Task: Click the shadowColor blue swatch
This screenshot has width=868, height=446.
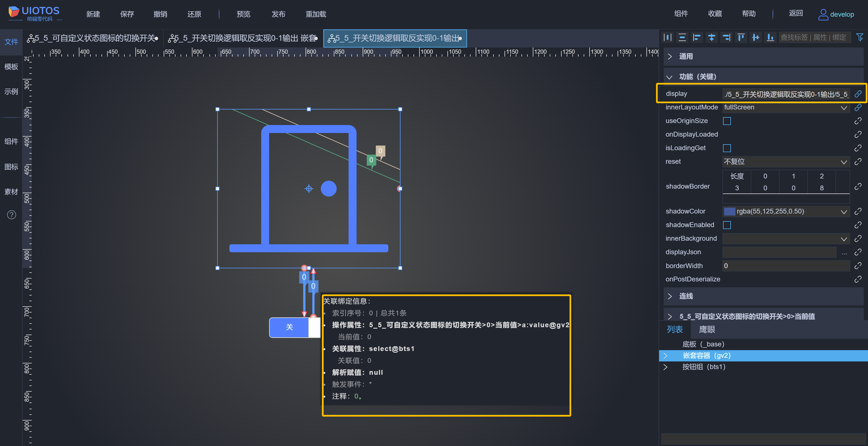Action: [x=730, y=211]
